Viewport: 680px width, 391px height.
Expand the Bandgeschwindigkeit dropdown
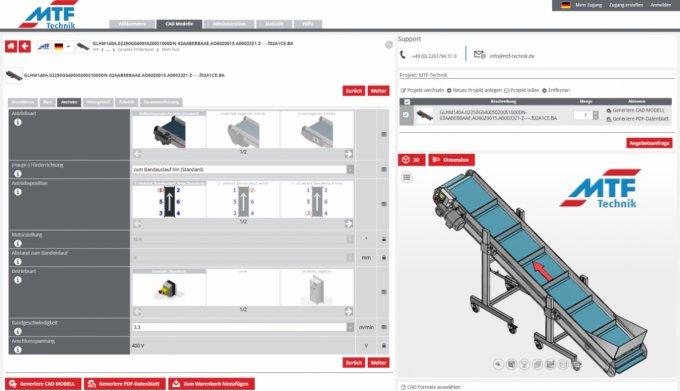(350, 327)
